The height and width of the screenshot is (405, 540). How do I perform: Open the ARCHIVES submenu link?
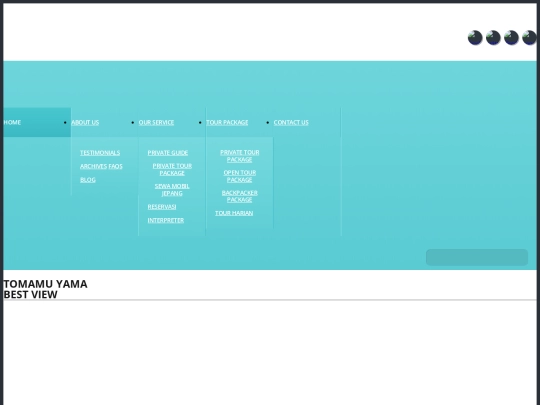click(93, 166)
